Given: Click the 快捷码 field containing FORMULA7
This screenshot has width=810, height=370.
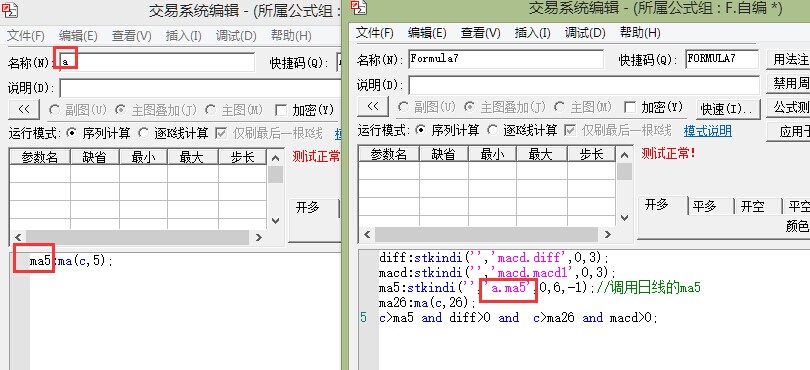Looking at the screenshot, I should click(722, 59).
